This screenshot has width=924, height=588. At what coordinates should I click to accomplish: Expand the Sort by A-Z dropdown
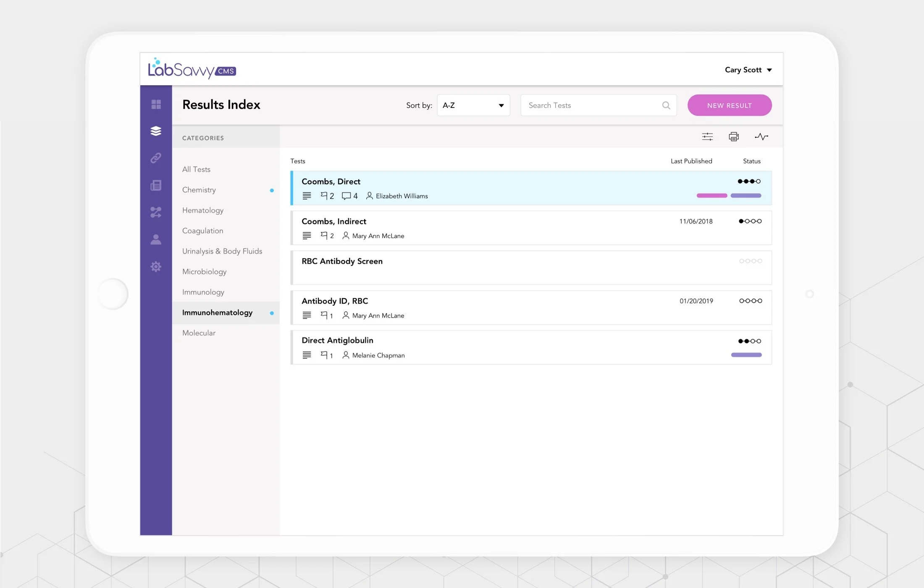pos(473,105)
